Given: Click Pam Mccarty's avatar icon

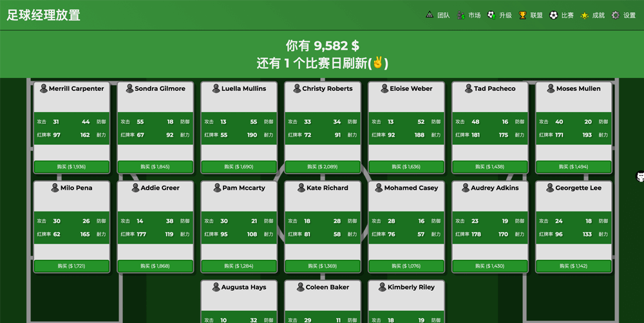Looking at the screenshot, I should [217, 188].
